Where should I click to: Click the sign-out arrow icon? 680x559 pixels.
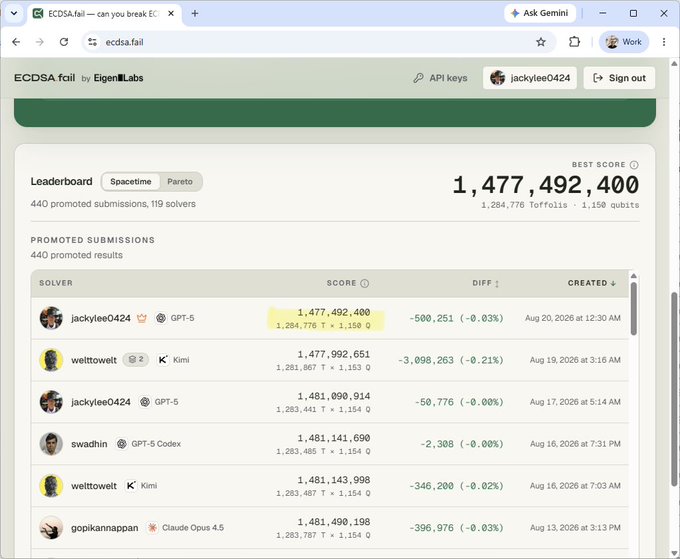(598, 78)
